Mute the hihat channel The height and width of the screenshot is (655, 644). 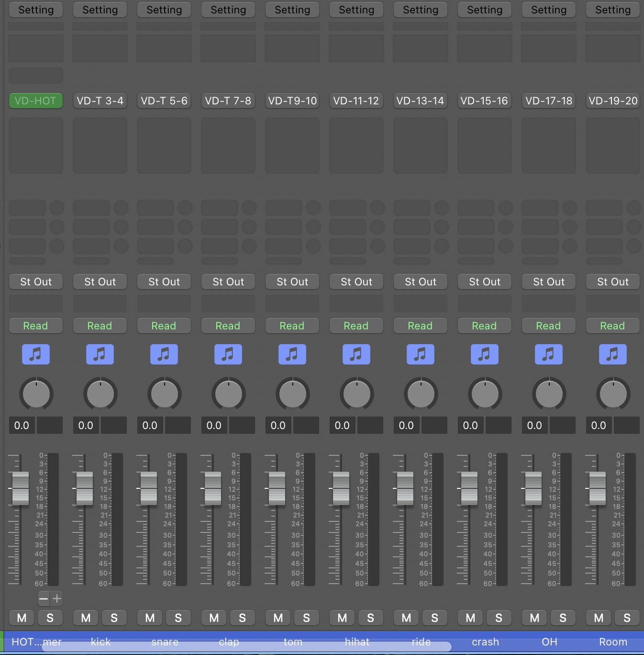pos(342,618)
